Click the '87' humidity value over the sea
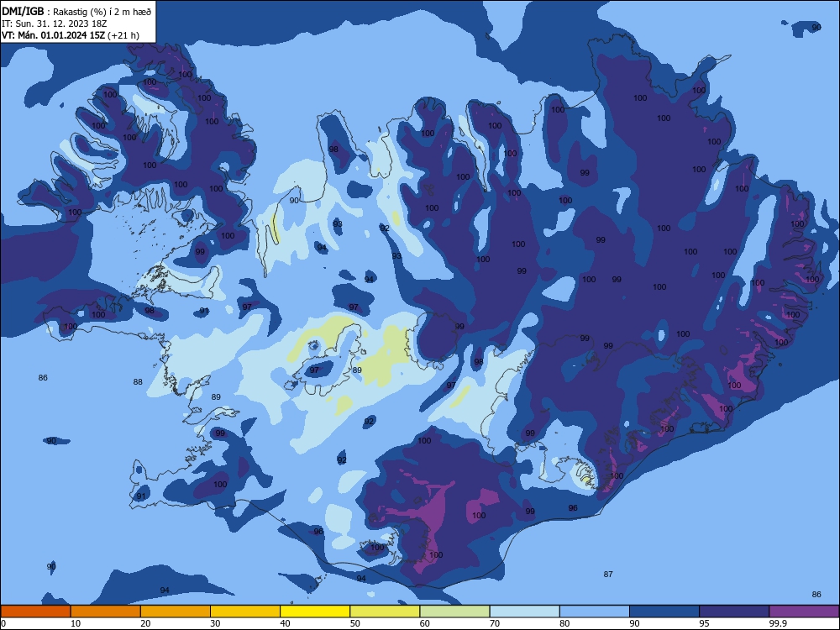840x630 pixels. [x=608, y=575]
